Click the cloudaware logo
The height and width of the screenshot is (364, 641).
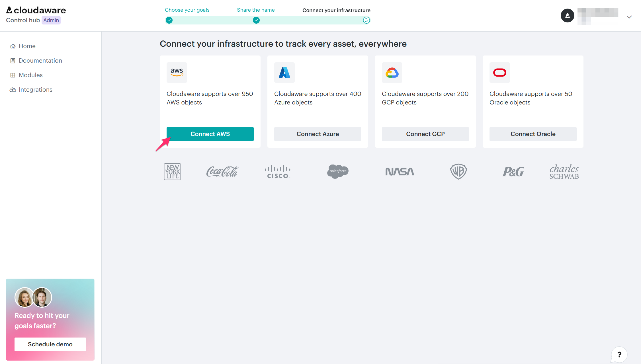point(36,10)
